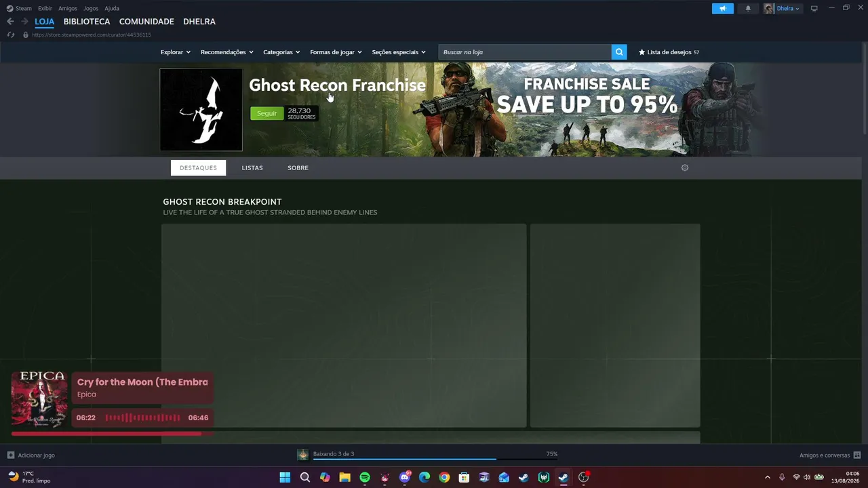The image size is (868, 488).
Task: Click the store URL address text
Action: (92, 35)
